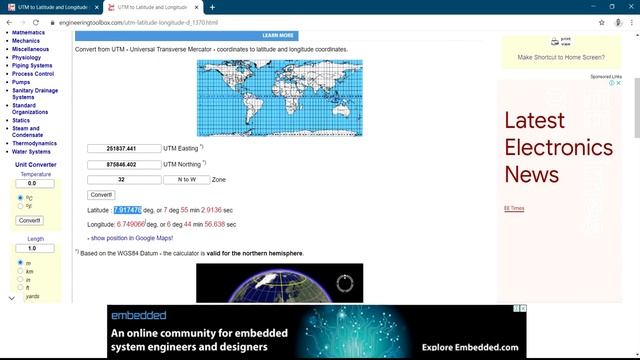Click the UTM Easting input field
The width and height of the screenshot is (640, 360).
[x=124, y=149]
